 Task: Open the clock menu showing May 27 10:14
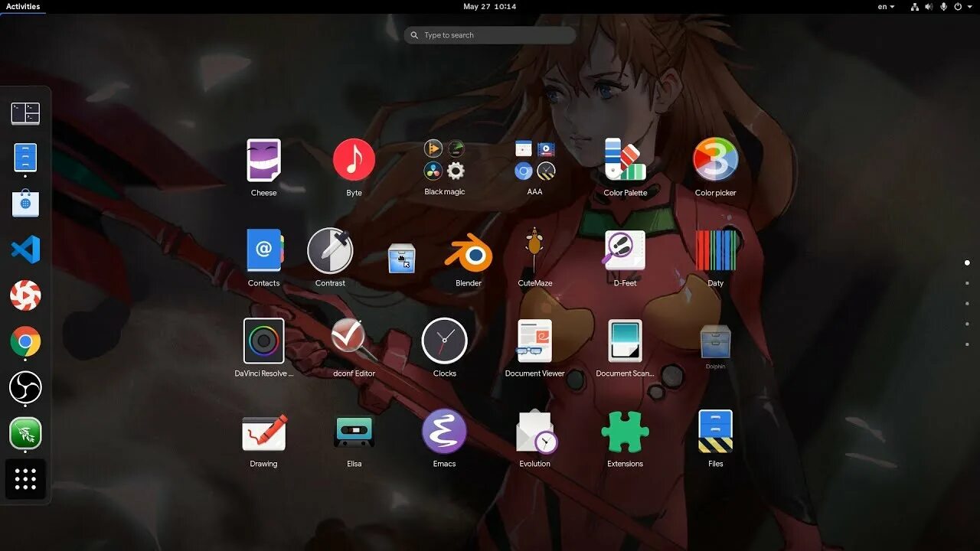tap(490, 6)
